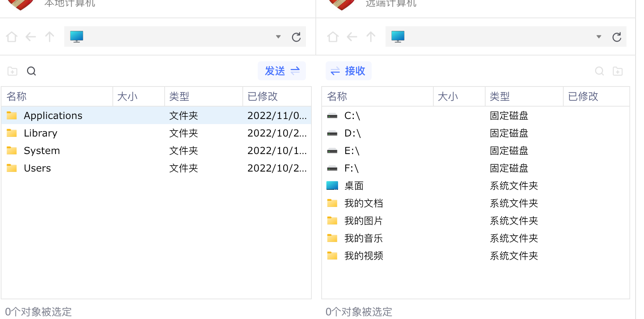Click the C:\ drive disk icon
The image size is (644, 319).
[x=332, y=116]
